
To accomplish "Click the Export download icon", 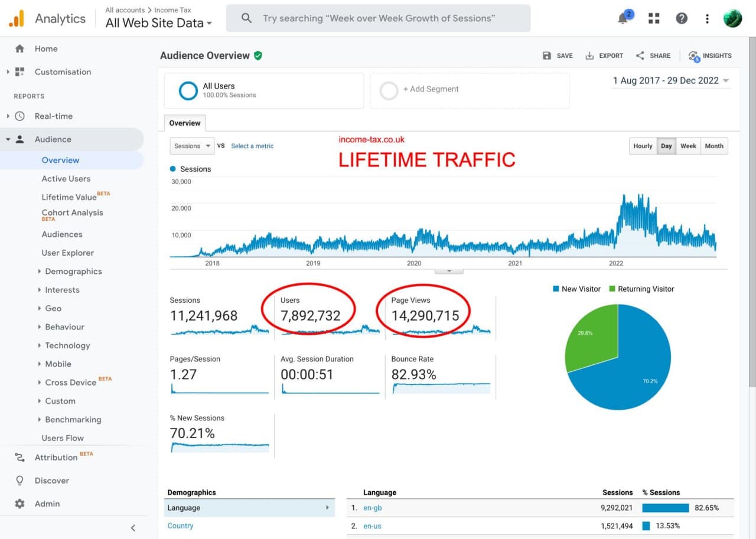I will [589, 55].
